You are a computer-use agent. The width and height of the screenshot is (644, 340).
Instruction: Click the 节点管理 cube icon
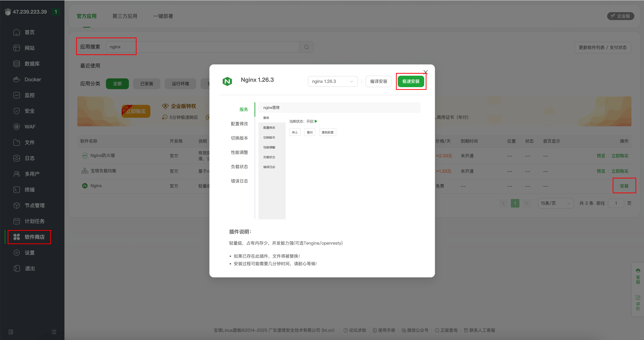click(16, 205)
